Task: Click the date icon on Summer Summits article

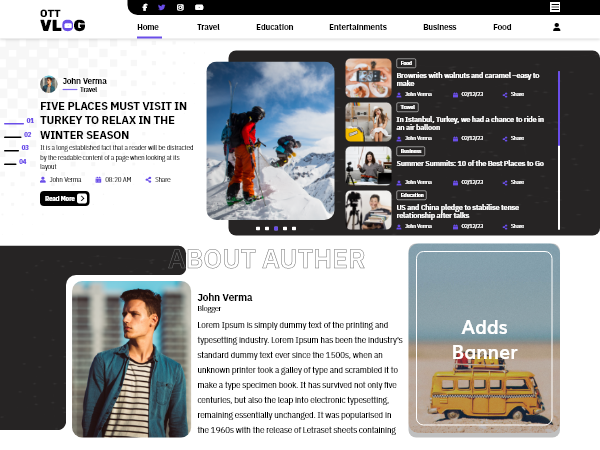Action: pyautogui.click(x=455, y=183)
